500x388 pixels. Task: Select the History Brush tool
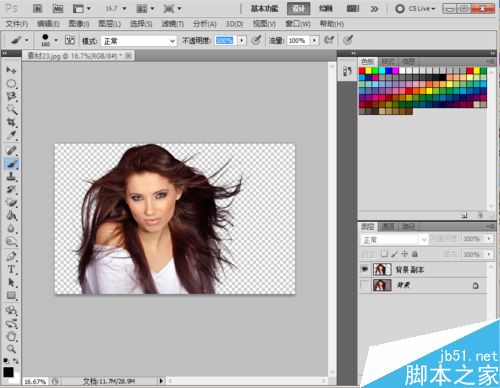tap(11, 189)
